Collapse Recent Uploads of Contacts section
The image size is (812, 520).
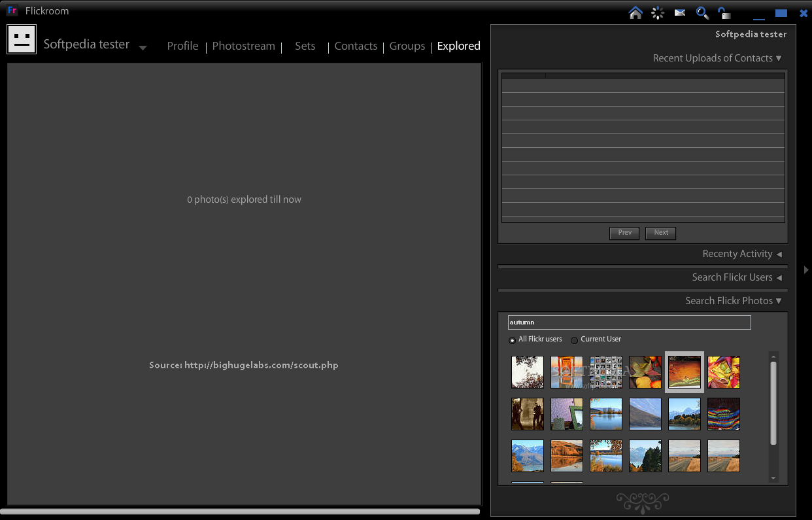[x=779, y=58]
